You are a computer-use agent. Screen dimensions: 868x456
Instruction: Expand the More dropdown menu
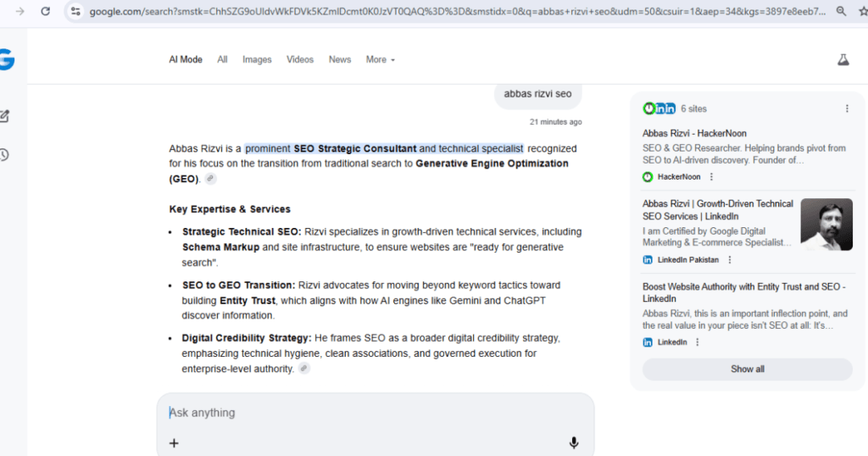tap(381, 60)
